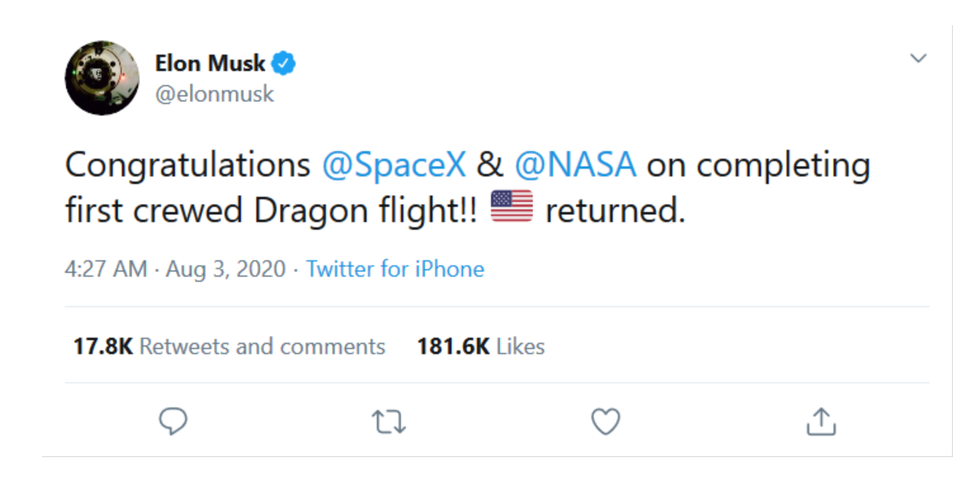Like the tweet with the heart icon
The width and height of the screenshot is (980, 490).
point(605,422)
